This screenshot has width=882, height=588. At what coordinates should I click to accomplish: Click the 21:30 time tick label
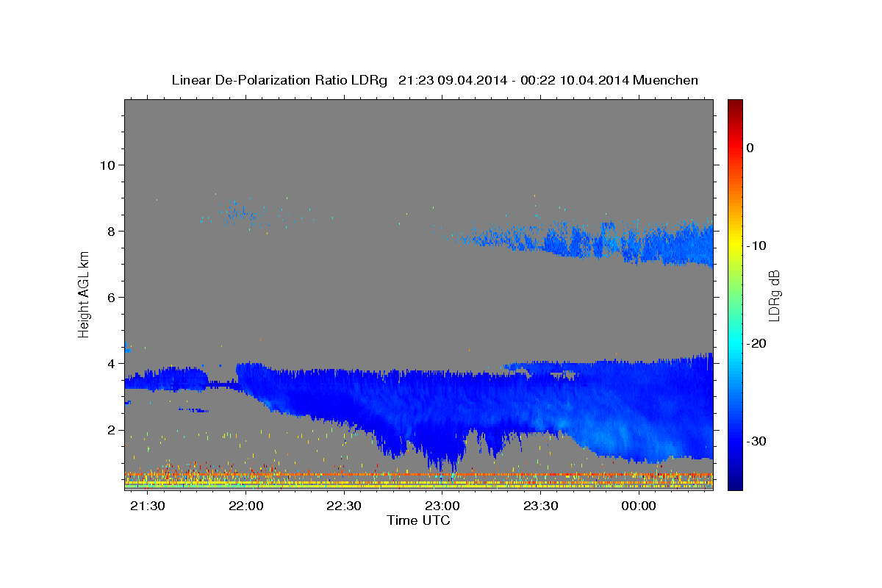click(148, 506)
